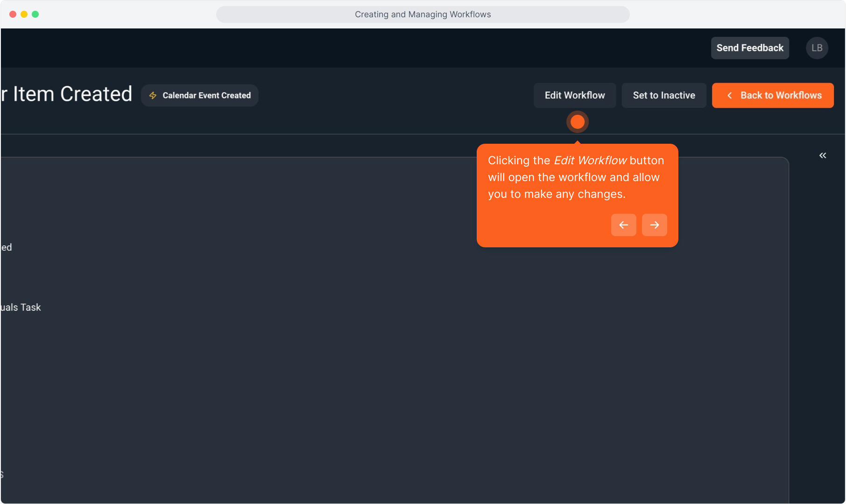846x504 pixels.
Task: Go to previous tooltip step arrow
Action: point(623,225)
